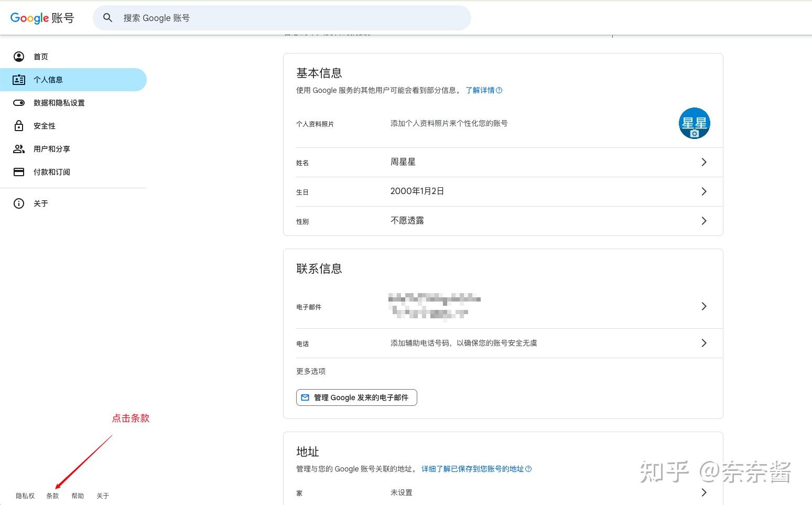Go to 首页 in the sidebar

(x=73, y=57)
